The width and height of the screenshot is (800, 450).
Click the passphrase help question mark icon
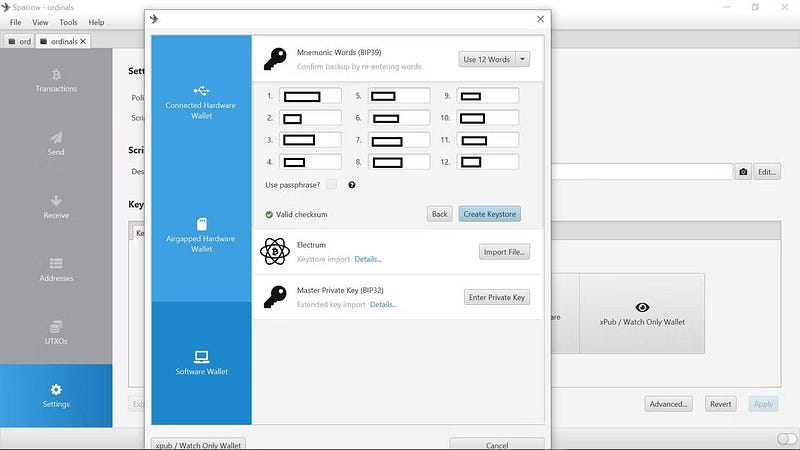(x=352, y=185)
